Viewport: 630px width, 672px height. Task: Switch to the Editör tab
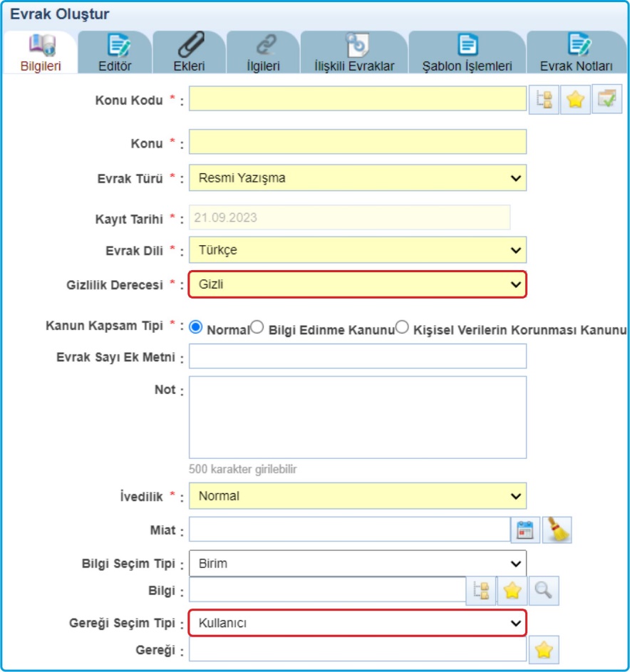115,52
